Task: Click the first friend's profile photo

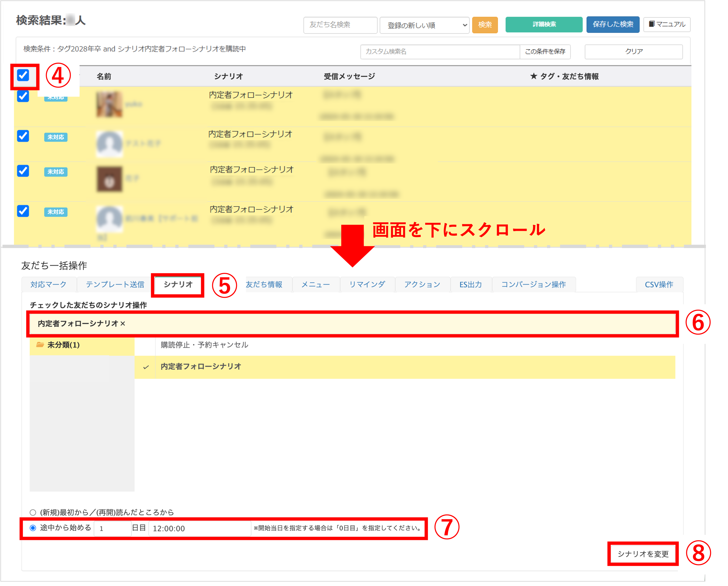Action: pyautogui.click(x=109, y=104)
